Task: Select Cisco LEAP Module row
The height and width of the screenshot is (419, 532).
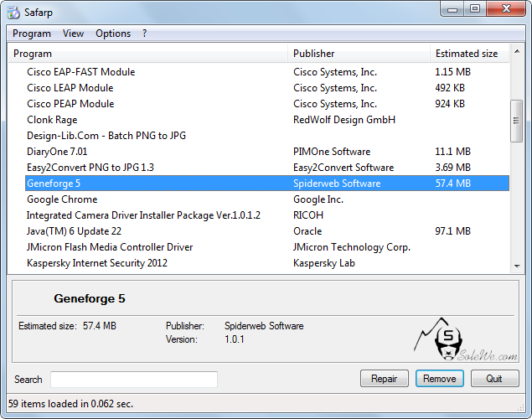Action: point(267,88)
